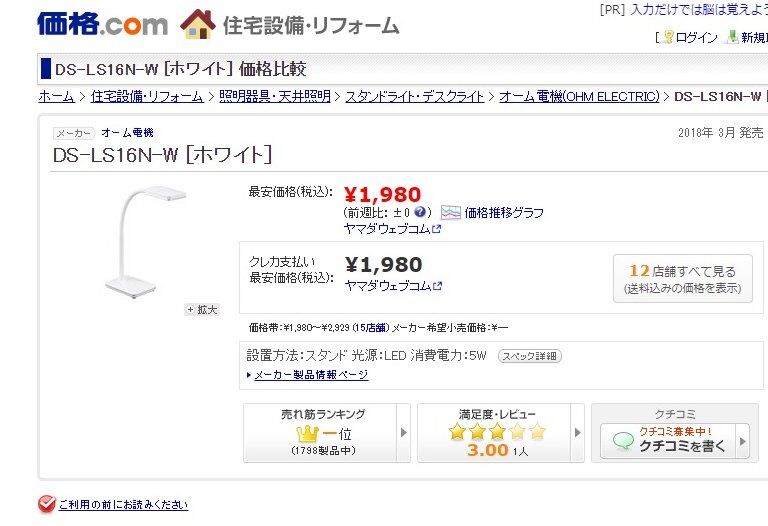Go to ホーム breadcrumb

coord(56,97)
